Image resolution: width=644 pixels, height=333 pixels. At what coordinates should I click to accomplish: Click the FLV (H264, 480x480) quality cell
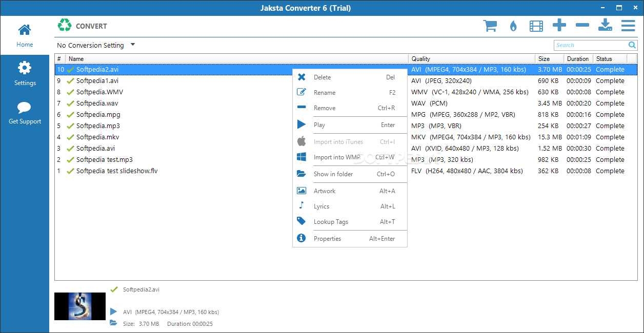coord(467,171)
